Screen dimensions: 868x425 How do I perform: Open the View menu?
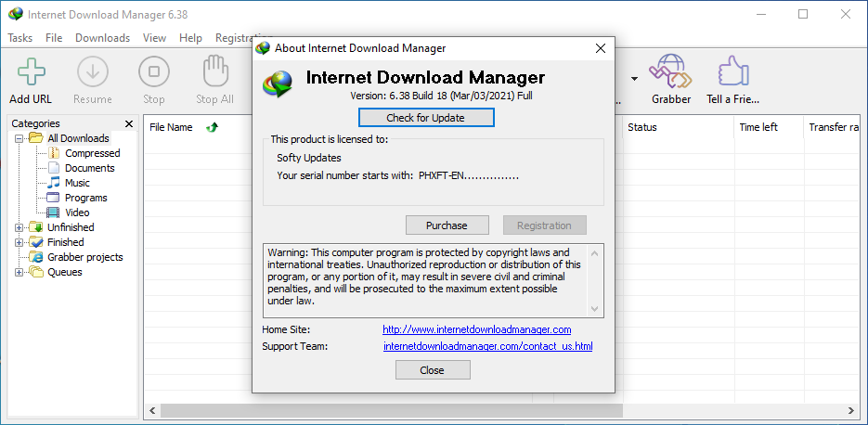[x=154, y=38]
